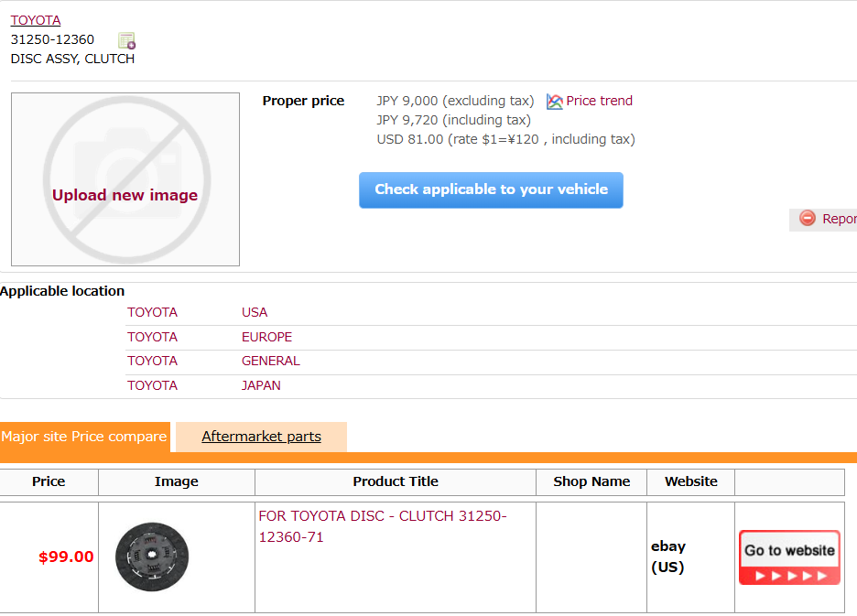The image size is (857, 616).
Task: Click the Report button label
Action: pyautogui.click(x=839, y=219)
